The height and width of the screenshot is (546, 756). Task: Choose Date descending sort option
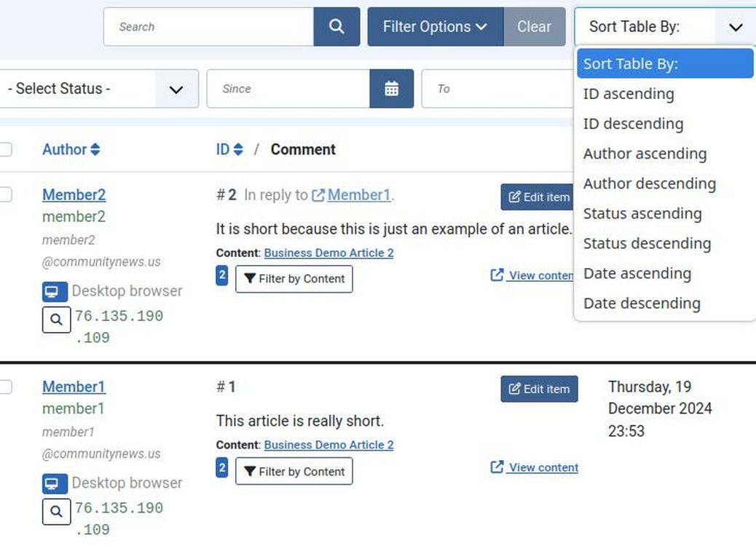642,304
